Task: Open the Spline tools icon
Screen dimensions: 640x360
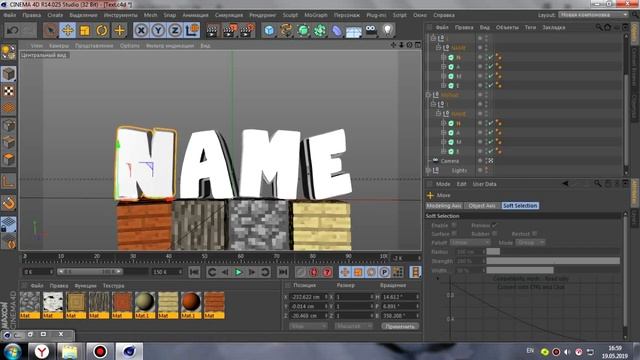Action: 286,30
